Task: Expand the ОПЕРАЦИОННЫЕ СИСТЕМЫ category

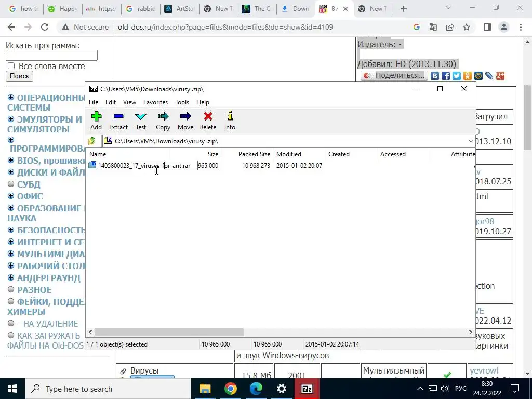Action: click(x=11, y=97)
